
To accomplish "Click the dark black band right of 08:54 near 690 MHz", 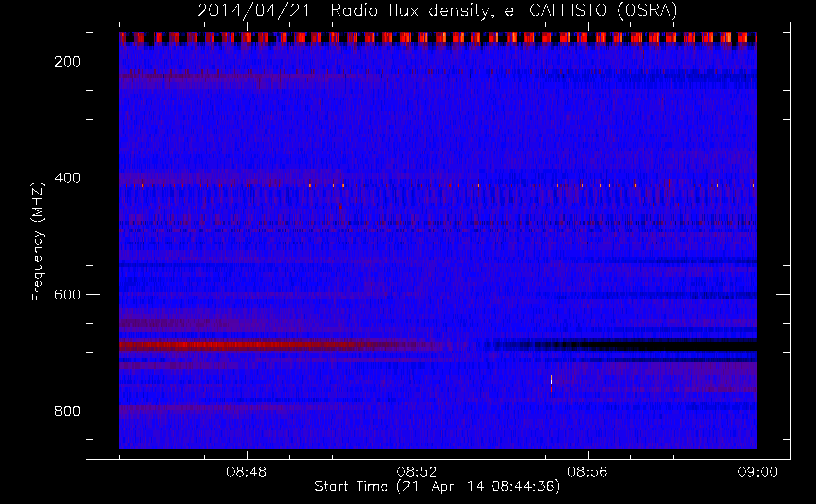I will click(625, 346).
